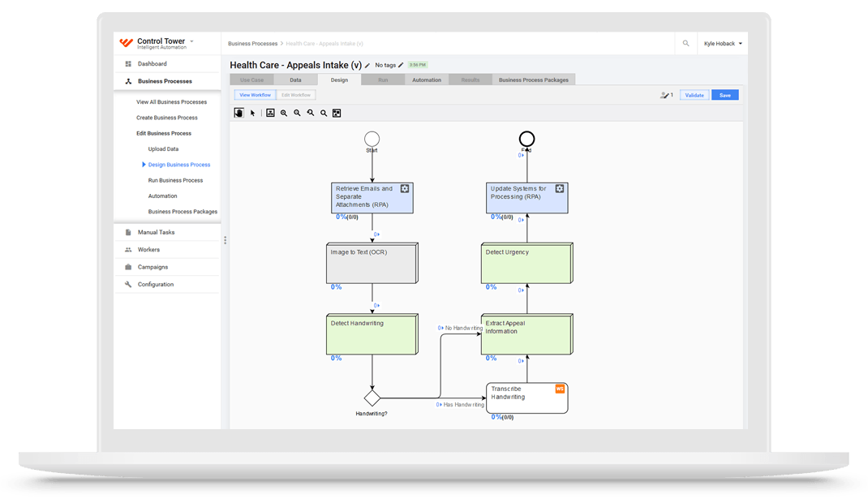Image resolution: width=868 pixels, height=503 pixels.
Task: Click the fourth magnifier zoom icon
Action: (324, 113)
